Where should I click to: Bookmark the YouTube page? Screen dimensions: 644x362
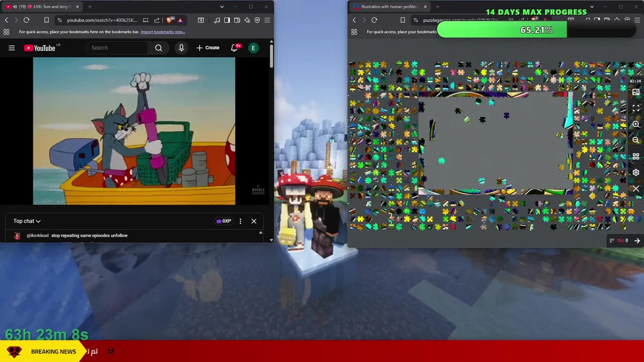click(46, 20)
